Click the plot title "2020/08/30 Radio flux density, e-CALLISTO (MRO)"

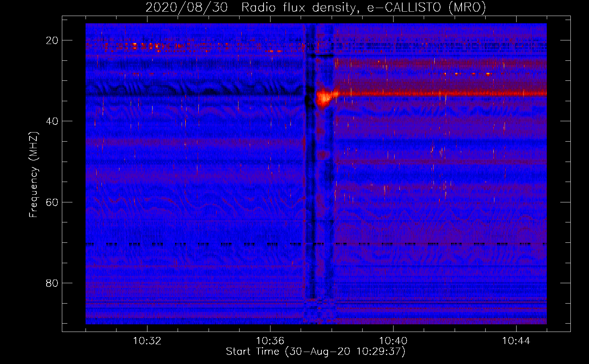tap(316, 7)
